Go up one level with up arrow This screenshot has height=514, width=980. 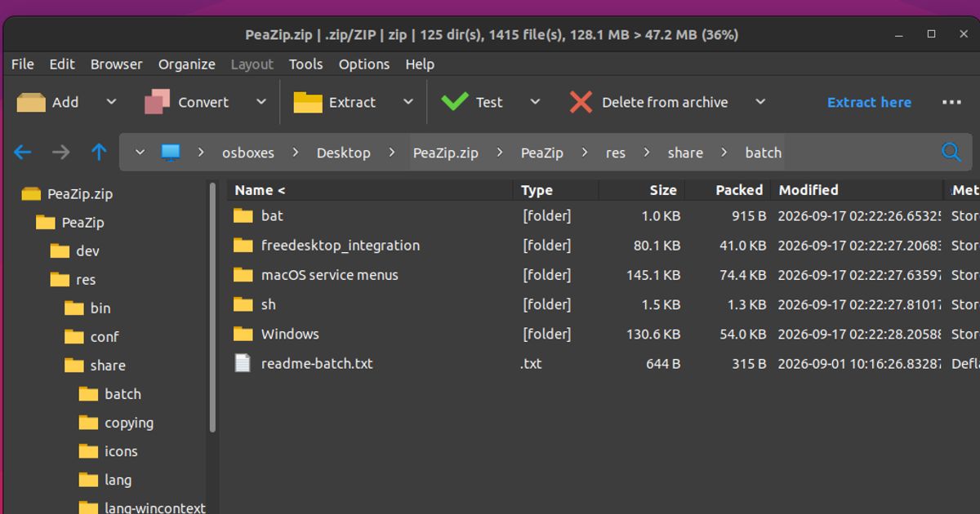coord(99,152)
